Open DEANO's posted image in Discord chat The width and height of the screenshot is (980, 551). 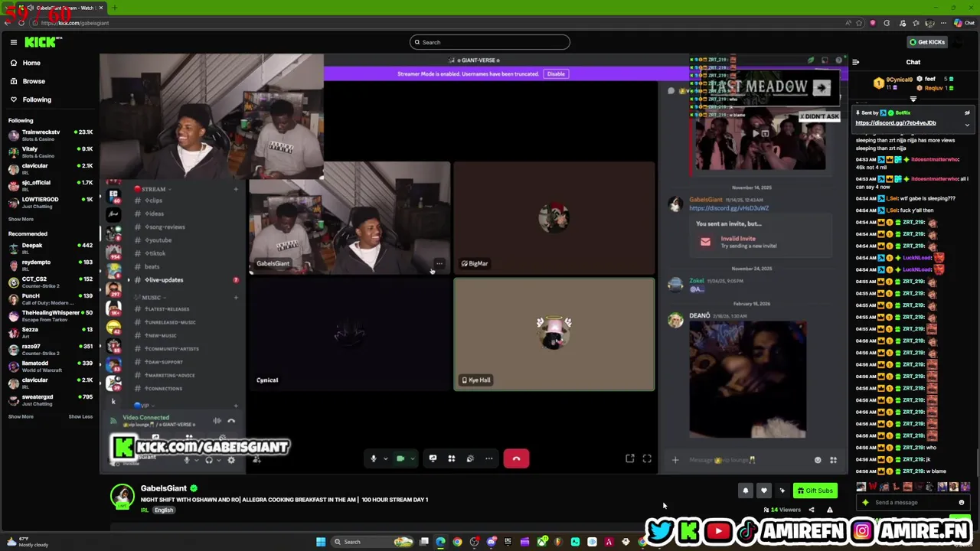(x=747, y=380)
